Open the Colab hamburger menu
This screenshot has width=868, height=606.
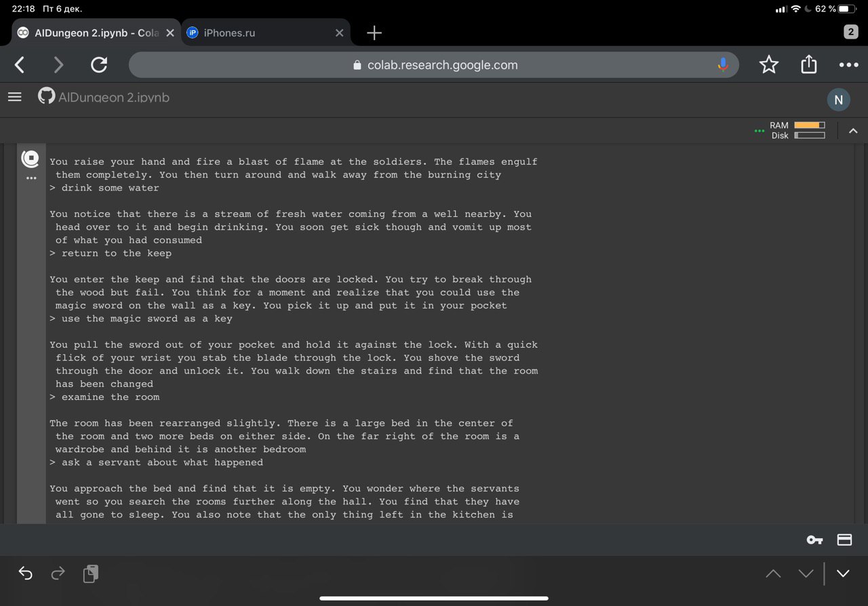[x=15, y=98]
